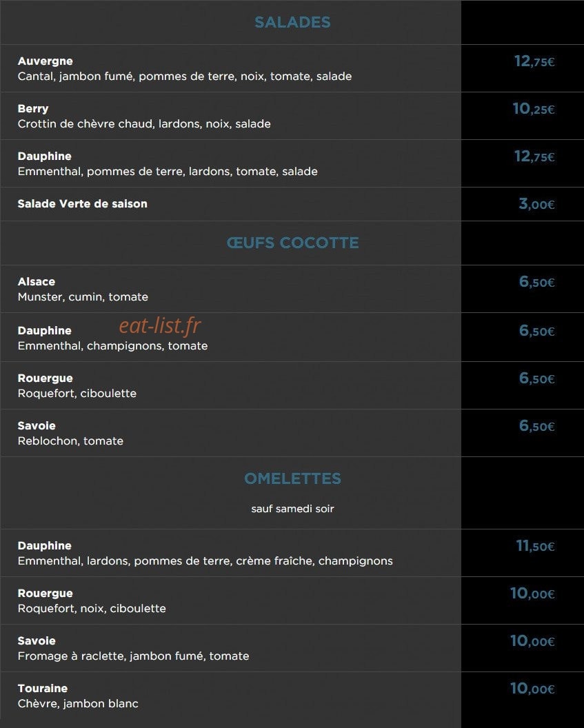Click the 10,25€ Berry salad price

pos(534,109)
